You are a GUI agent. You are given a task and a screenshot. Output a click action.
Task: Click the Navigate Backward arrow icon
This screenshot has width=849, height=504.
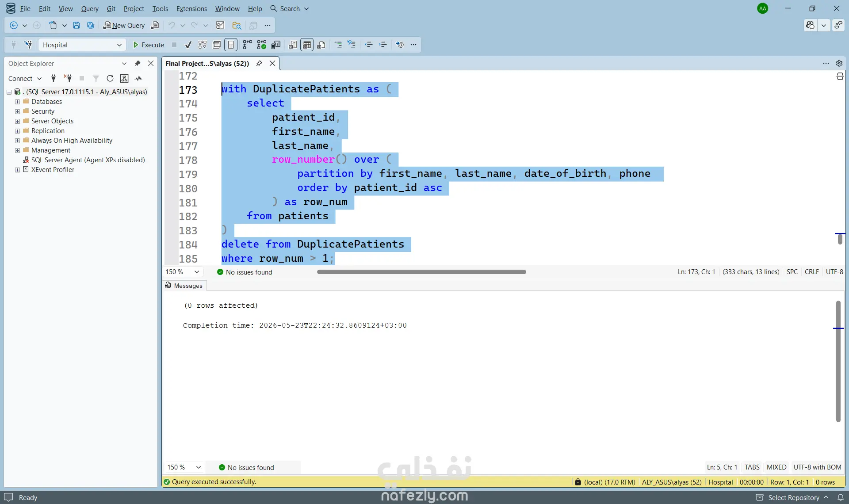(14, 26)
